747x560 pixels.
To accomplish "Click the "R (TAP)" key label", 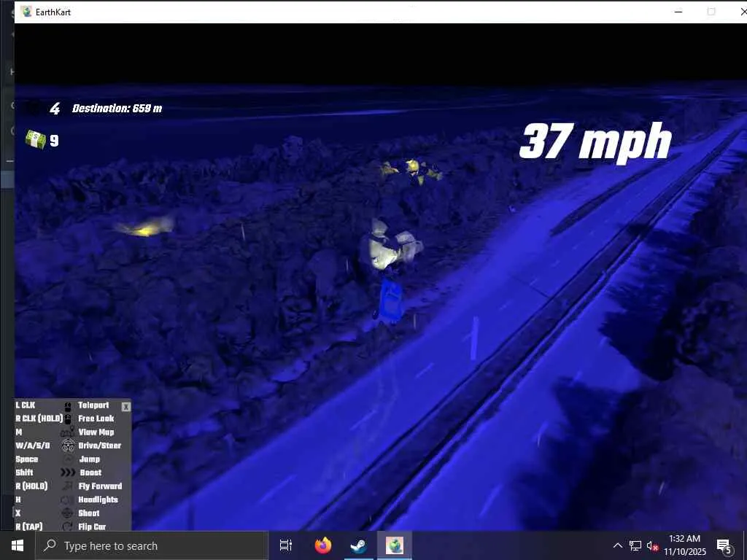I will tap(29, 526).
